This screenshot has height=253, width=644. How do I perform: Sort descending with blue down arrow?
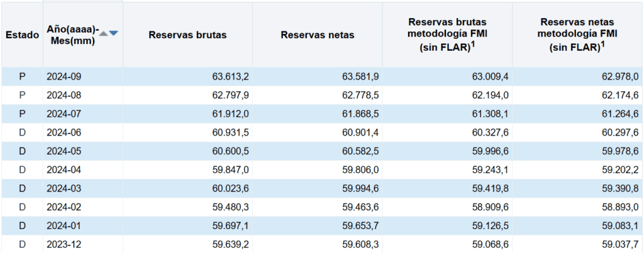(113, 33)
